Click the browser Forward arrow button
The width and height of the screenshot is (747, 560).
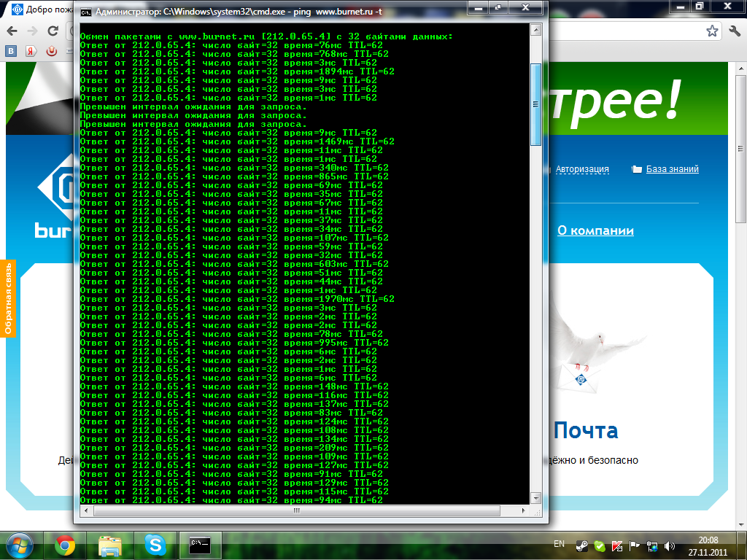(32, 31)
